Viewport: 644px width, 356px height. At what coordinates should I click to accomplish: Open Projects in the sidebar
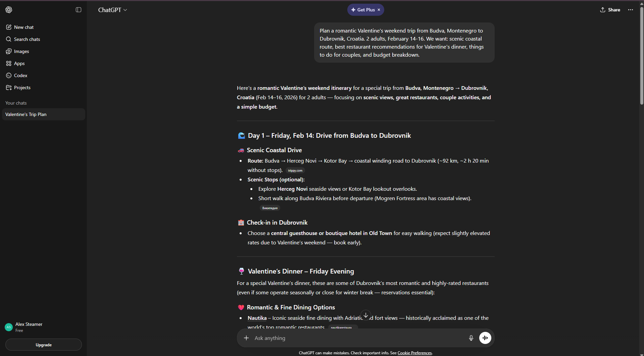click(x=22, y=87)
